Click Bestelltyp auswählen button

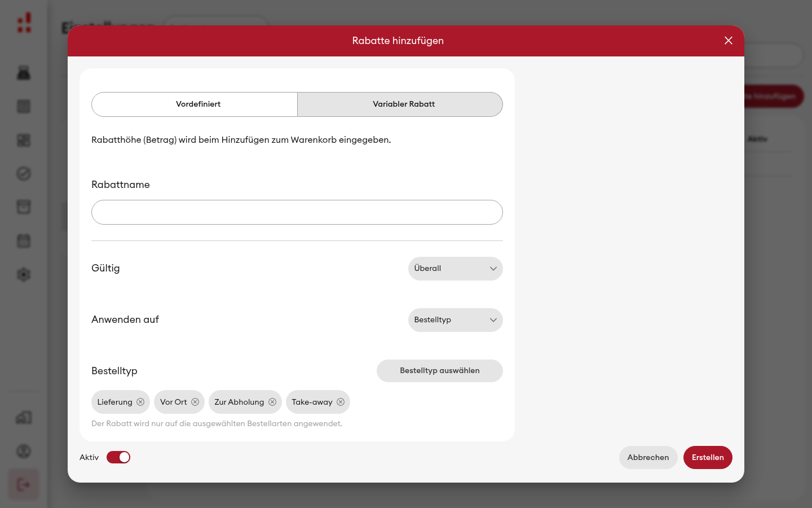[440, 371]
